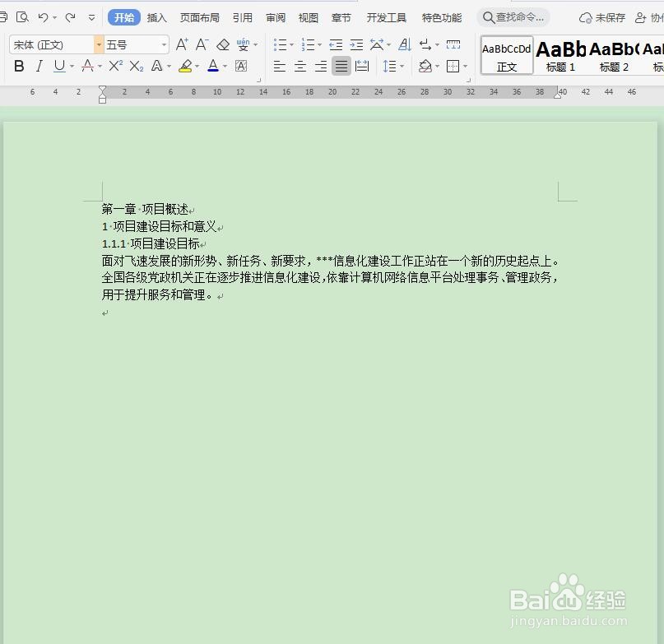Open the 开发工具 tab

387,18
